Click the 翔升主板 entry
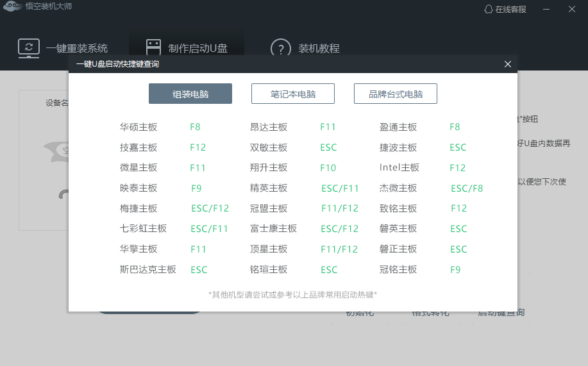The height and width of the screenshot is (366, 588). tap(269, 168)
